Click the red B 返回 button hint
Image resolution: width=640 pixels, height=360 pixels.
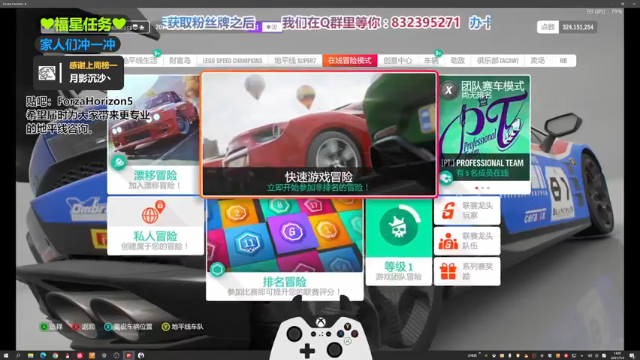point(84,327)
